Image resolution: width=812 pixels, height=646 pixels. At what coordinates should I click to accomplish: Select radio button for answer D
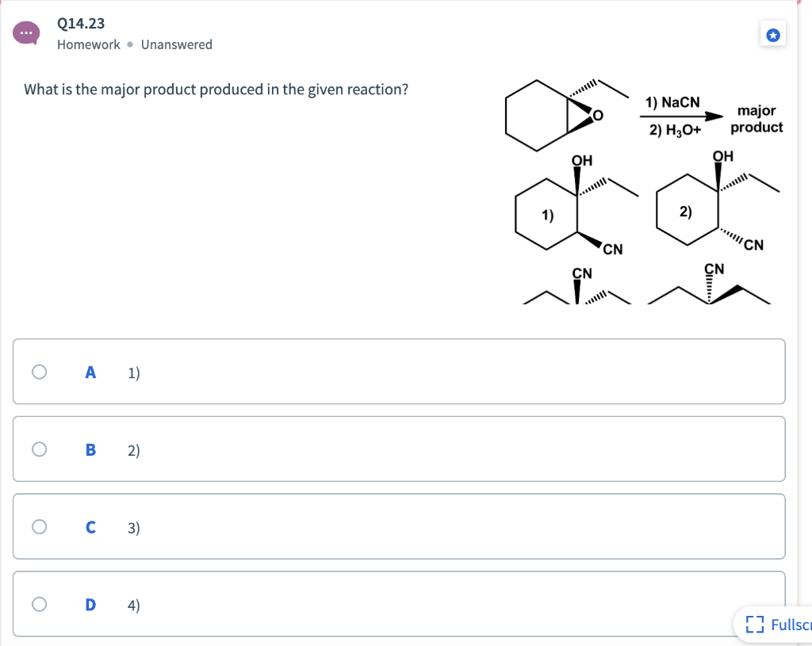pos(39,604)
